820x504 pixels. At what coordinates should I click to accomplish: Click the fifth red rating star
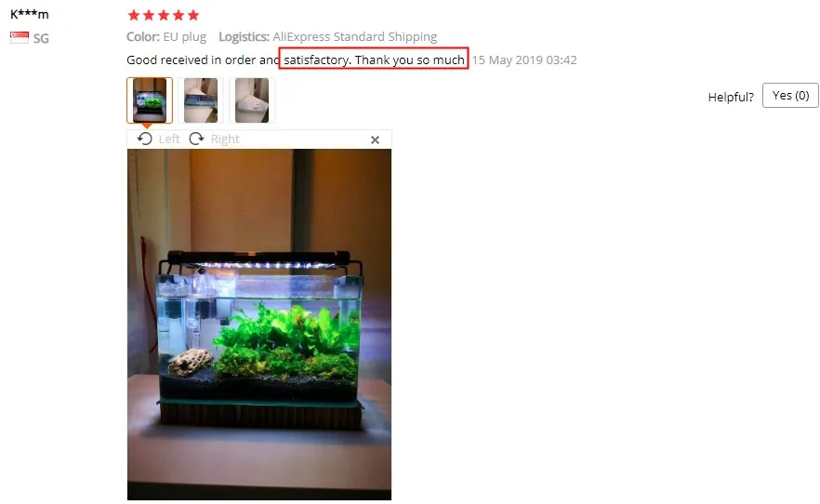click(193, 15)
